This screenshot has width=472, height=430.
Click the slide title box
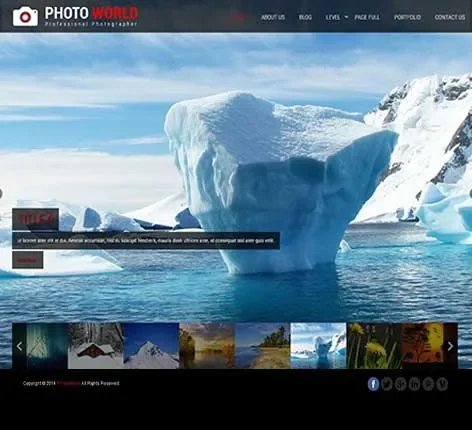tap(36, 219)
